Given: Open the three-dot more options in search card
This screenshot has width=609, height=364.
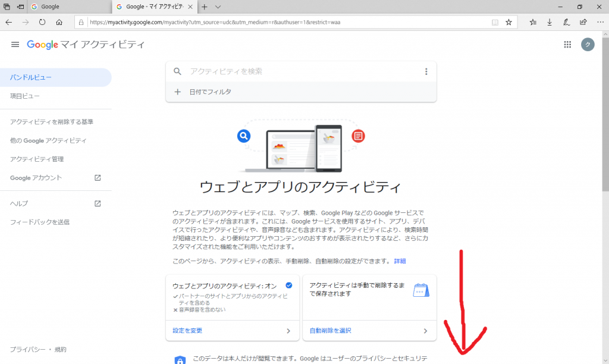Looking at the screenshot, I should click(426, 71).
